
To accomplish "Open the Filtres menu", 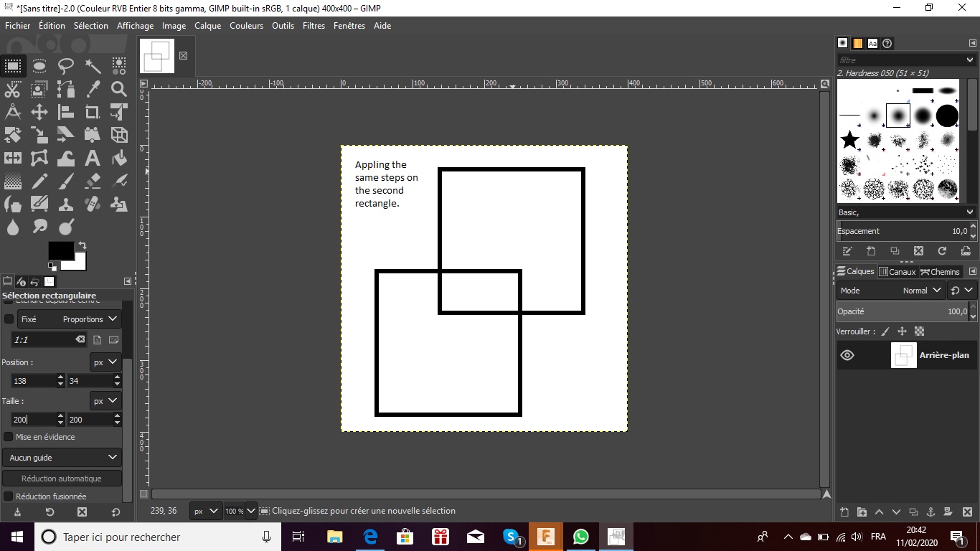I will (314, 26).
